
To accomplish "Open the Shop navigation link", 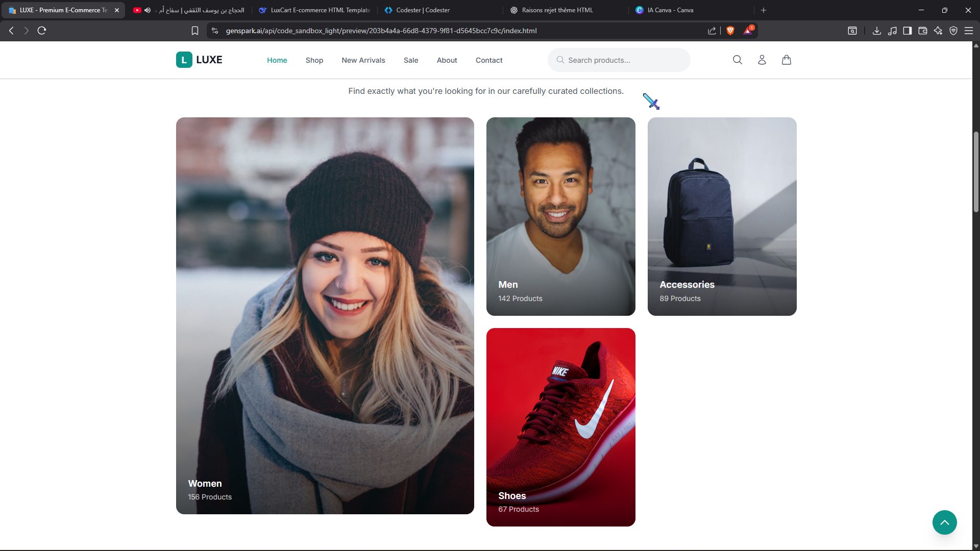I will click(314, 60).
